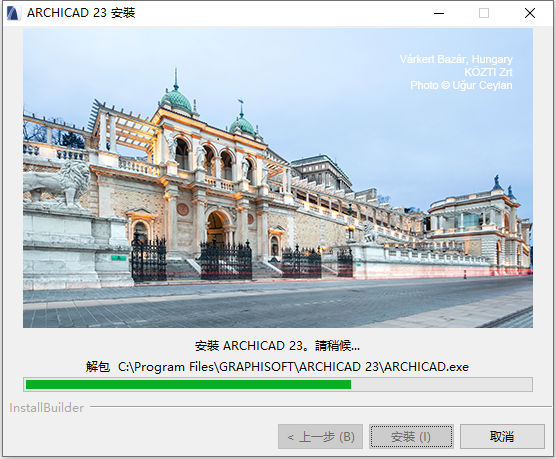Click the 安裝 ARCHICAD 23。請稍候... status text
Screen dimensions: 556x459
pyautogui.click(x=277, y=345)
